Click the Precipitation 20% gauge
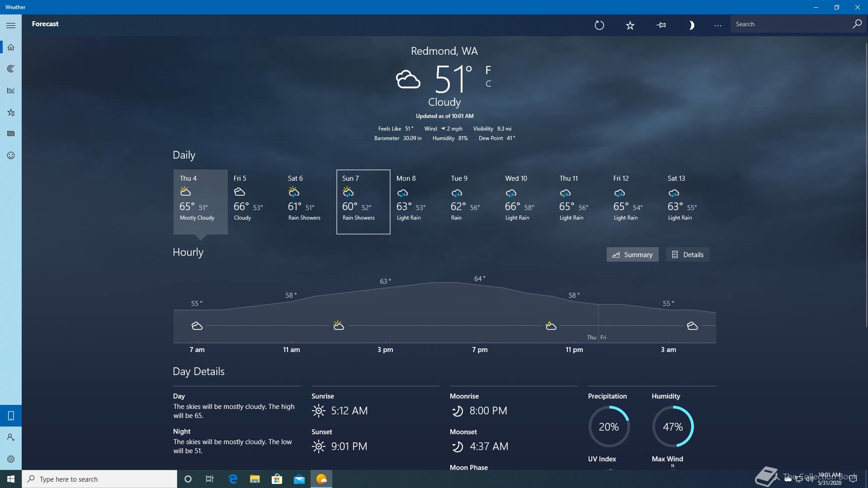The width and height of the screenshot is (868, 488). (x=609, y=427)
